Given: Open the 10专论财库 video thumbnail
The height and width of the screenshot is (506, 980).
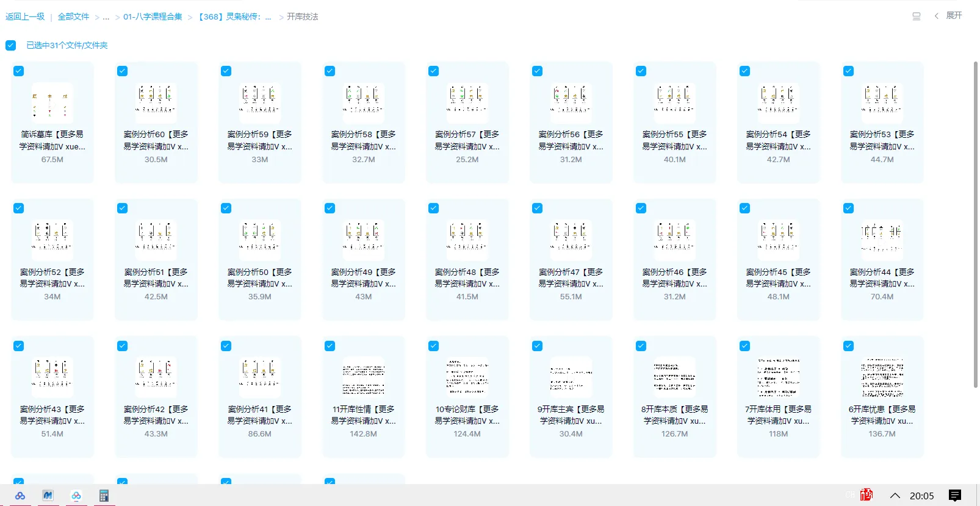Looking at the screenshot, I should [x=467, y=377].
